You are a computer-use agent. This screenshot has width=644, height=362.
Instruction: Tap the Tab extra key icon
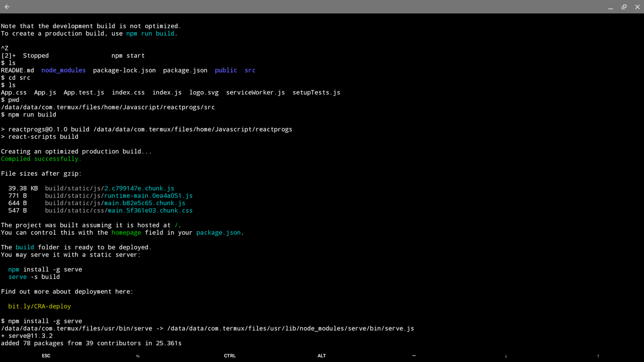pos(138,356)
